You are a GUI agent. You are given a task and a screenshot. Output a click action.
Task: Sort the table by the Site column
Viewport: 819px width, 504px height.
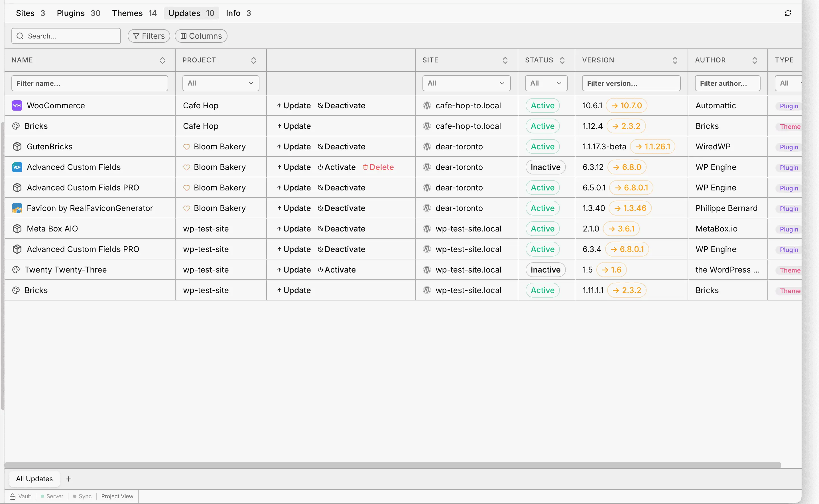(x=505, y=60)
